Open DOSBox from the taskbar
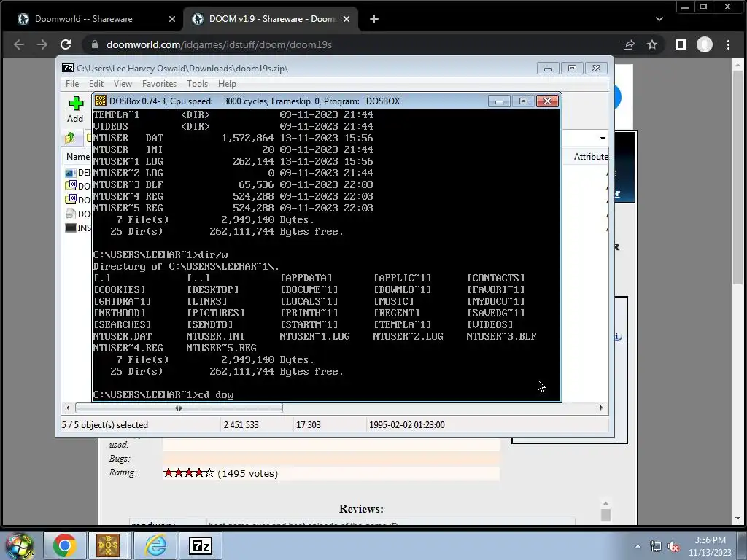 [x=108, y=545]
